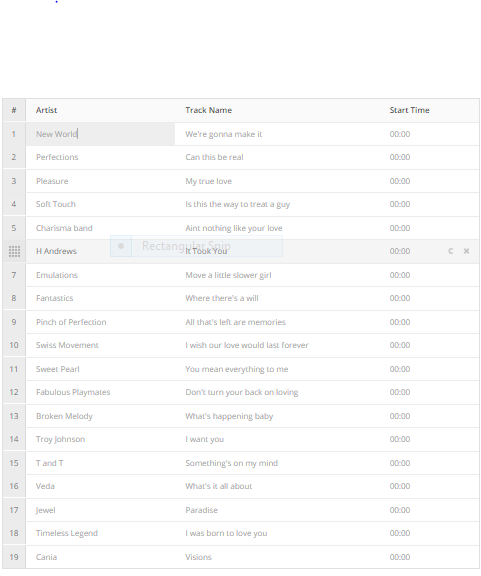
Task: Edit the track name Visions
Action: 198,557
